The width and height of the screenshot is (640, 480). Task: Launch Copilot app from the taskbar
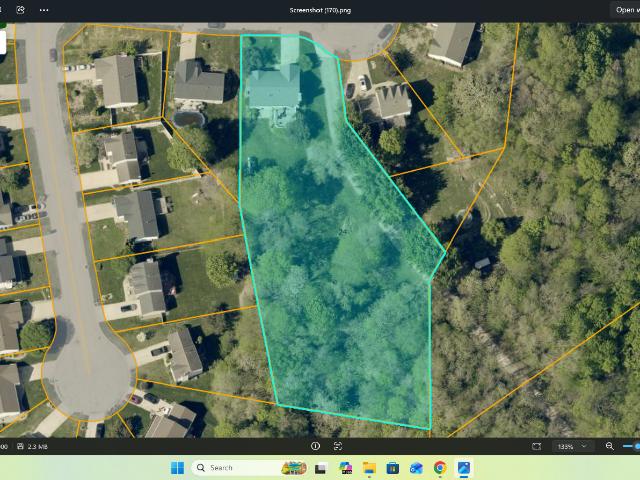pyautogui.click(x=345, y=468)
